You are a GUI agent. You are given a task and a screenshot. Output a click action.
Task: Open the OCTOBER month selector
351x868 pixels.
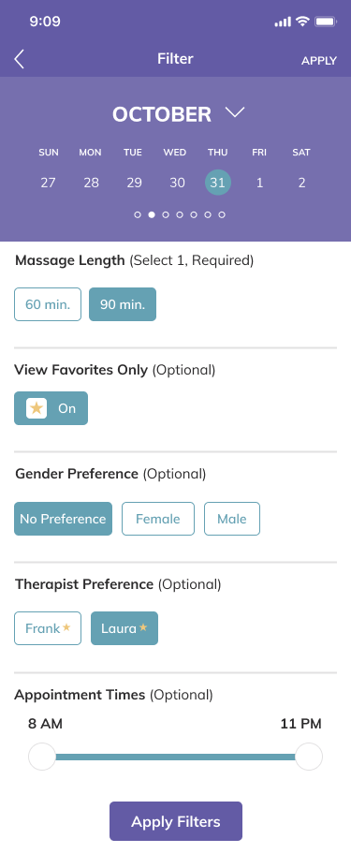click(x=162, y=114)
